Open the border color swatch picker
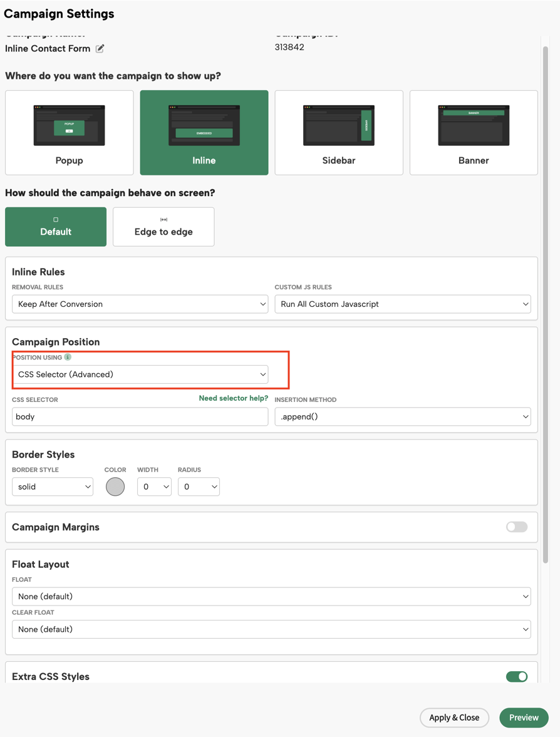Viewport: 560px width, 737px height. 115,487
